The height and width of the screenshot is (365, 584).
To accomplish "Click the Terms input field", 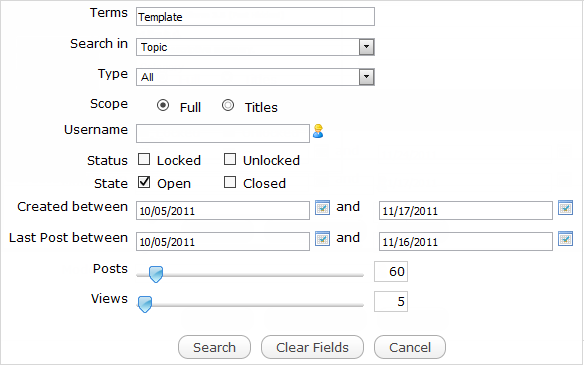I will coord(255,17).
